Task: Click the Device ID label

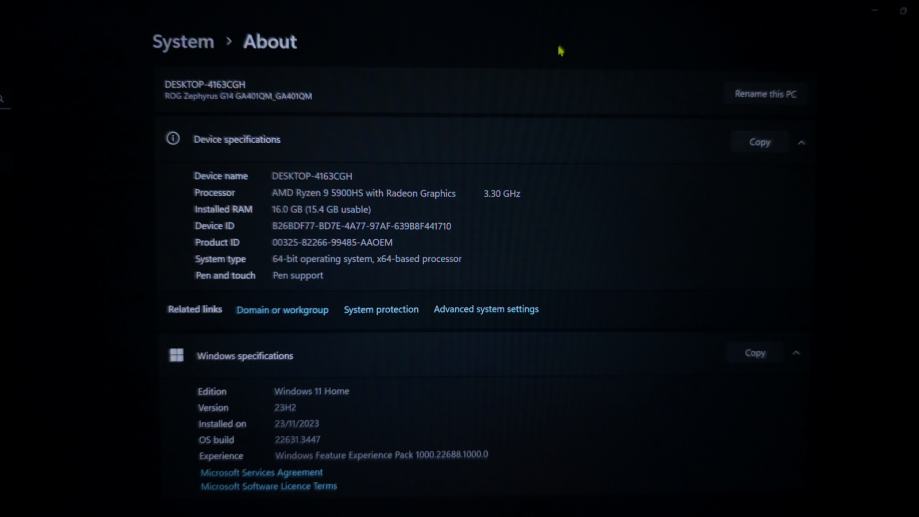Action: point(215,226)
